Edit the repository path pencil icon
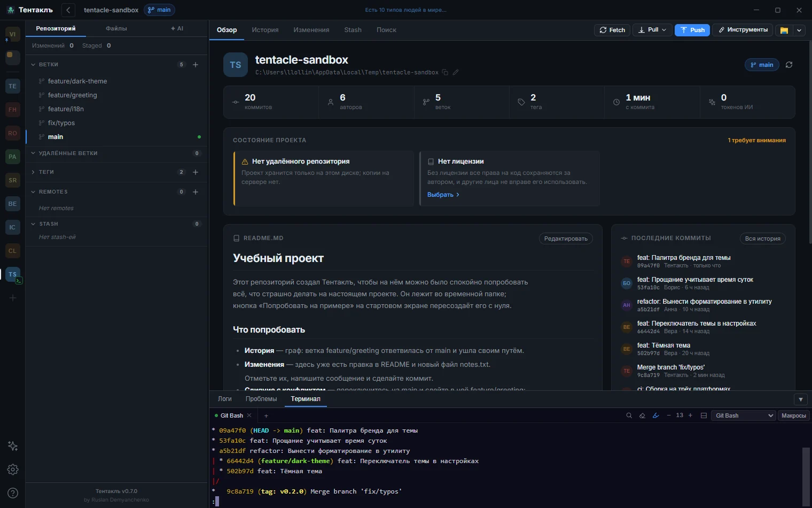Screen dimensions: 812x508 (456, 72)
